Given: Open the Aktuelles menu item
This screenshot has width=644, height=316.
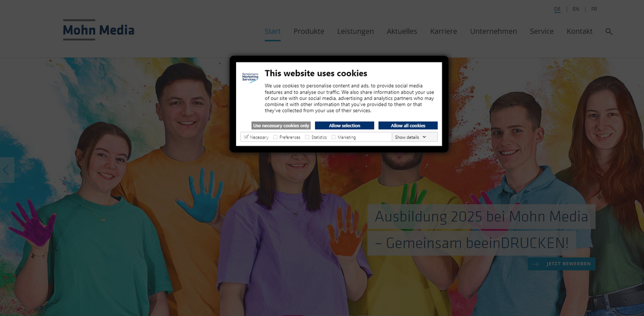Looking at the screenshot, I should pos(402,31).
